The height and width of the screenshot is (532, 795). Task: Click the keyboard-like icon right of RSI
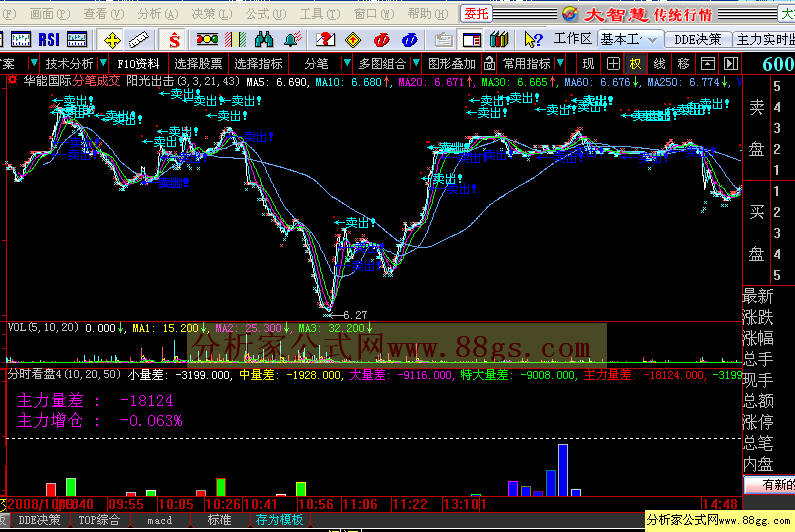point(77,39)
